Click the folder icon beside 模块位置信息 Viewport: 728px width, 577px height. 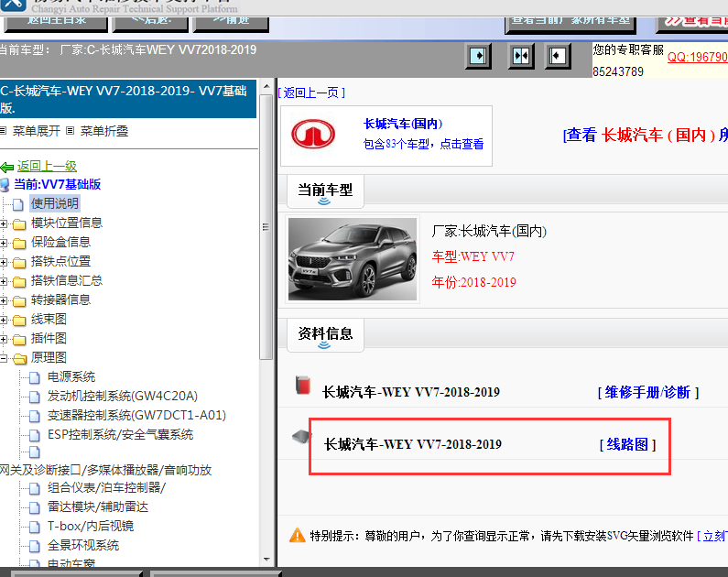tap(19, 224)
